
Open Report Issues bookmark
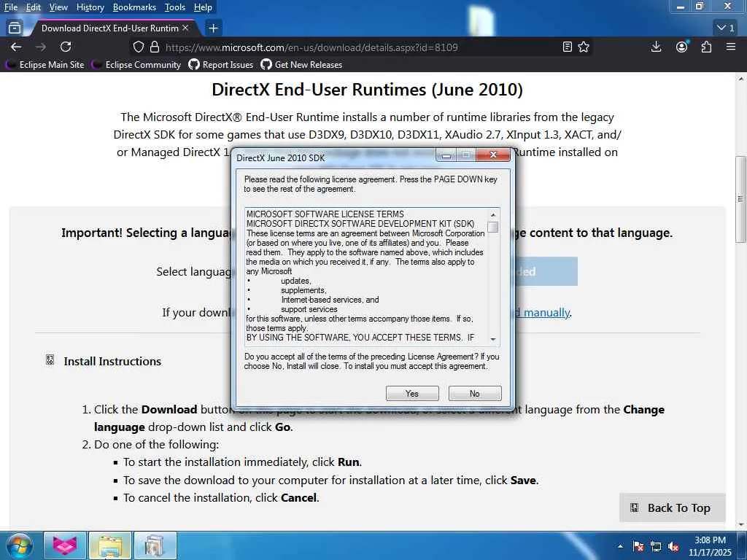tap(221, 65)
